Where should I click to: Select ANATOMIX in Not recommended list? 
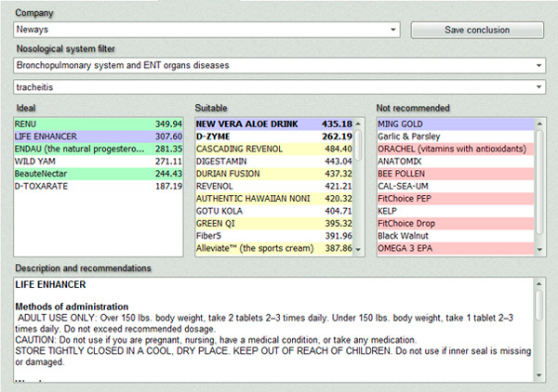pos(456,162)
